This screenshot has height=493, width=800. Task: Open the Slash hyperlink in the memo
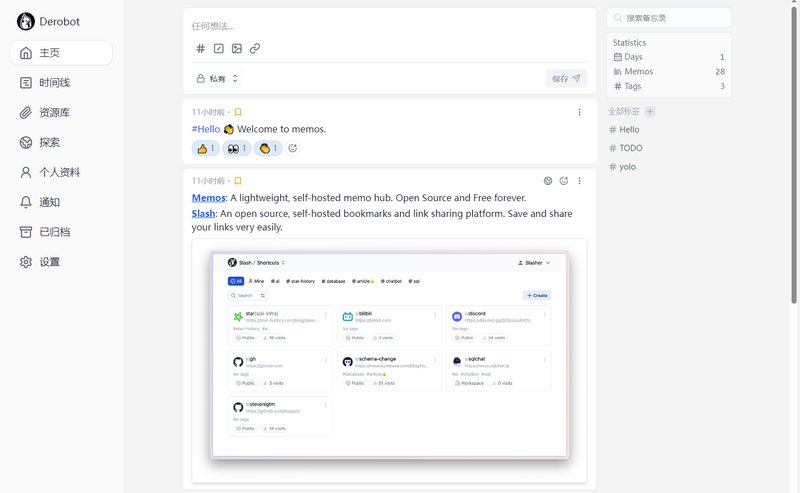[x=203, y=213]
